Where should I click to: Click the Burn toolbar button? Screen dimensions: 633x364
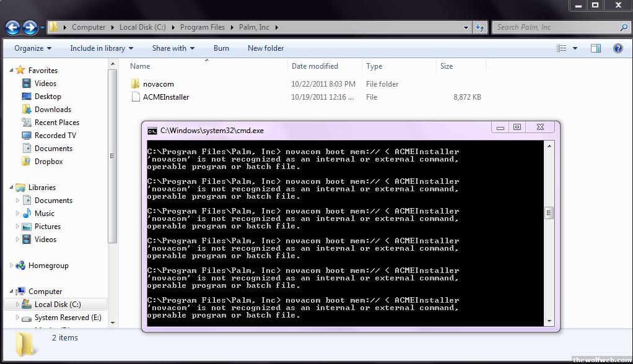[221, 48]
